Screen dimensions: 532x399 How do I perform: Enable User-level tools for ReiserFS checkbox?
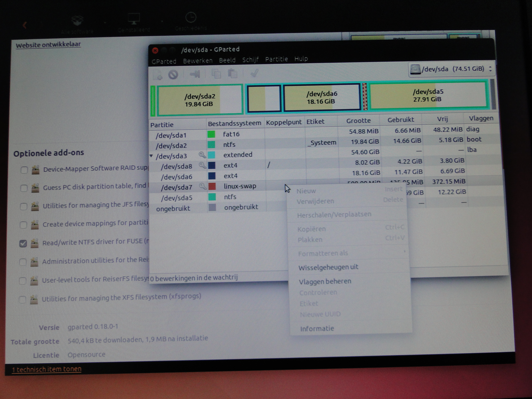tap(23, 281)
